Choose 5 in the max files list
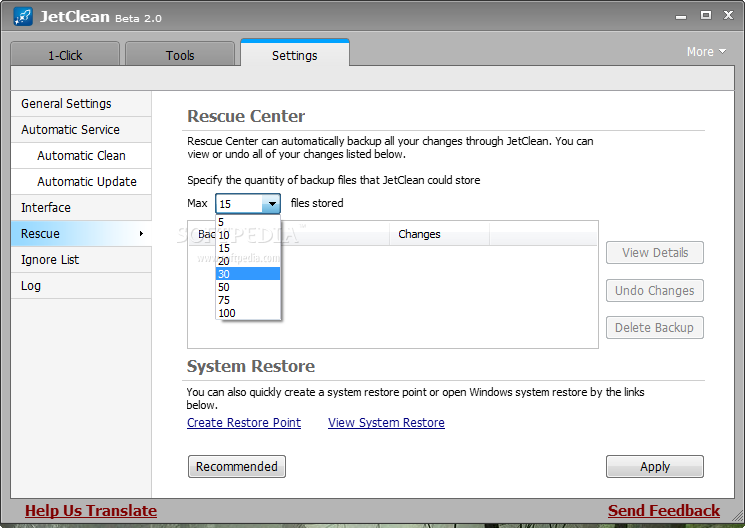This screenshot has height=528, width=745. tap(248, 222)
